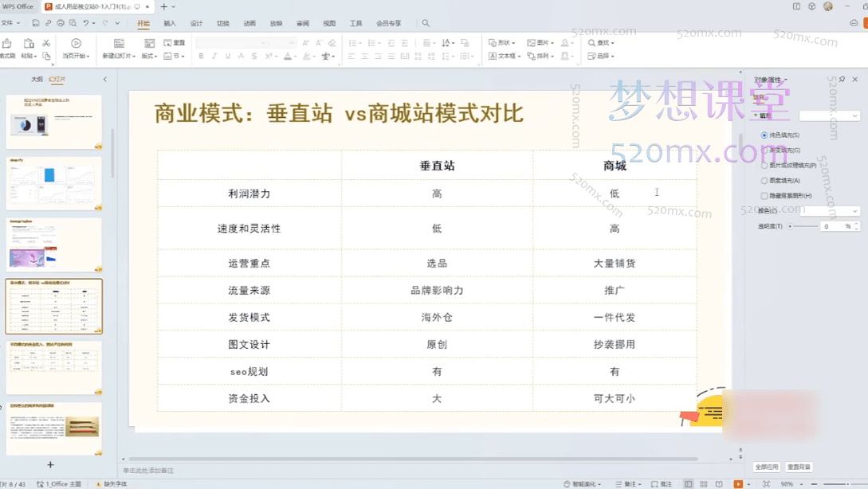Image resolution: width=868 pixels, height=489 pixels.
Task: Switch to the 插入 ribbon tab
Action: 168,23
